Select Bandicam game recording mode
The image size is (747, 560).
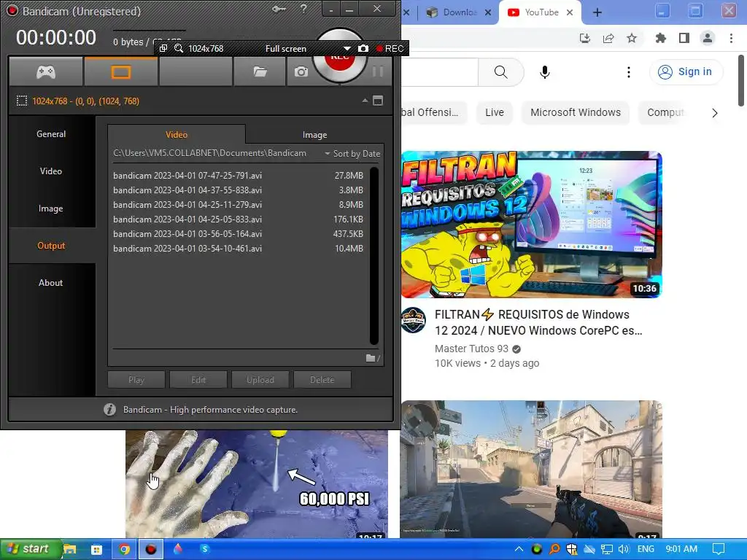tap(46, 71)
